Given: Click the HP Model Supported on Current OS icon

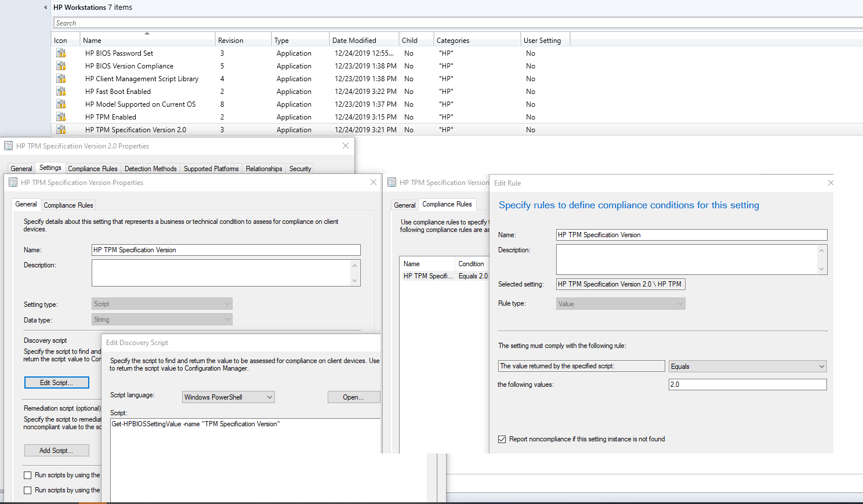Looking at the screenshot, I should 61,104.
